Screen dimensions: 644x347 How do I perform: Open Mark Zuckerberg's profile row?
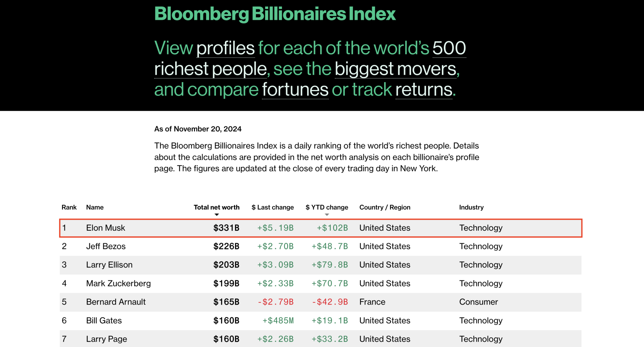[321, 283]
